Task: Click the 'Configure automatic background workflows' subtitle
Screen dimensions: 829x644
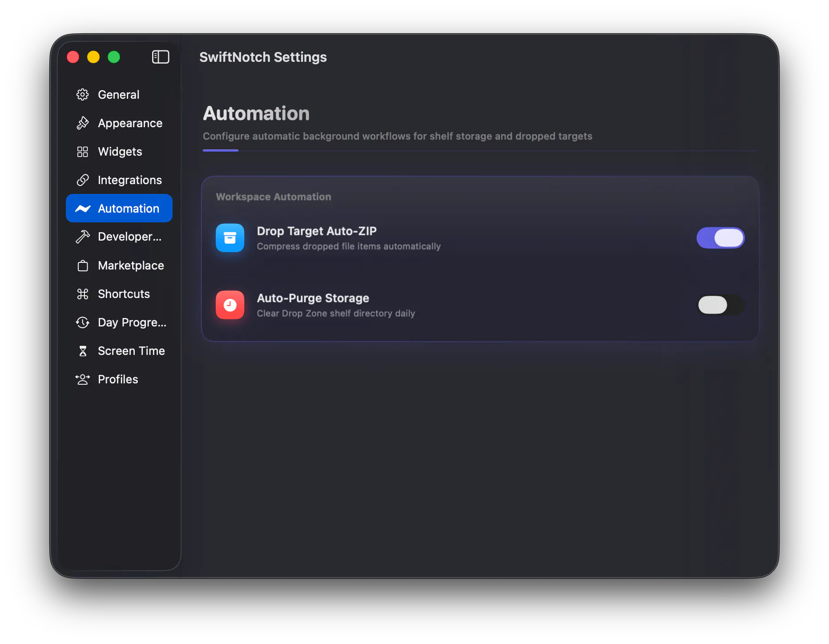Action: pos(398,136)
